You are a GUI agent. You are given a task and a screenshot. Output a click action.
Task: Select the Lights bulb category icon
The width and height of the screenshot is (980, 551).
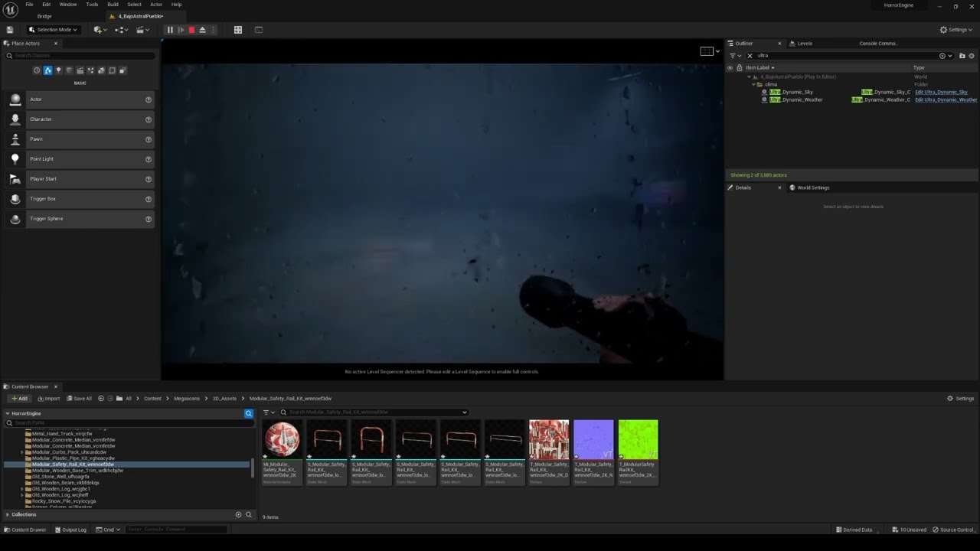58,70
